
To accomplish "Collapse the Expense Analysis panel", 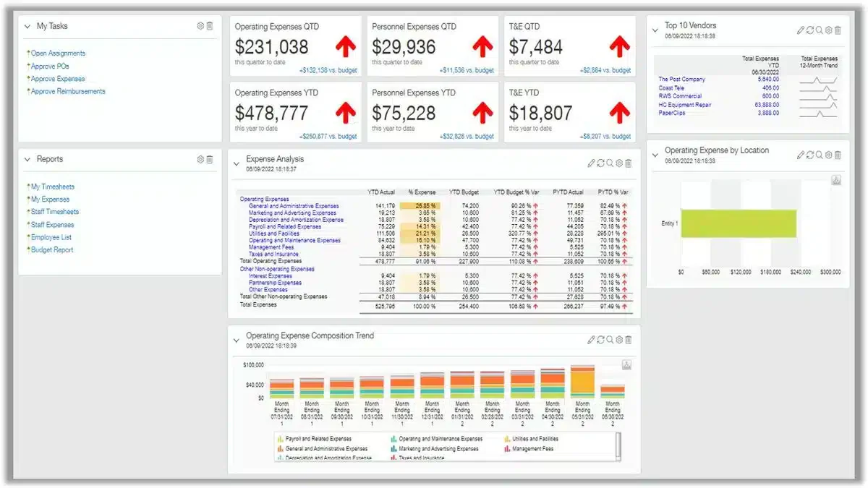I will click(237, 163).
